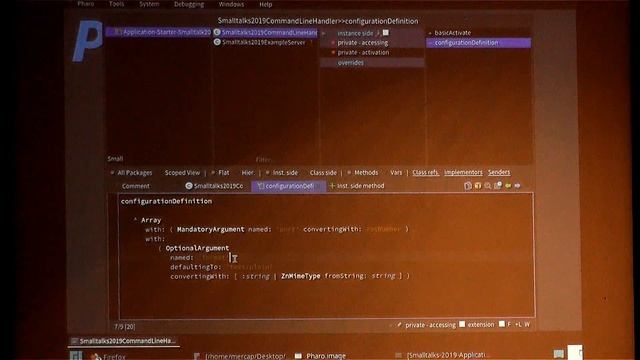Image resolution: width=640 pixels, height=360 pixels.
Task: Click first icon in editor toolbar right
Action: click(468, 186)
